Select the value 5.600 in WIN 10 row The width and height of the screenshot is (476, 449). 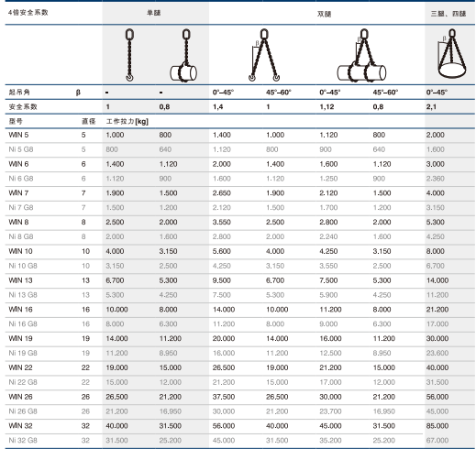pyautogui.click(x=222, y=251)
